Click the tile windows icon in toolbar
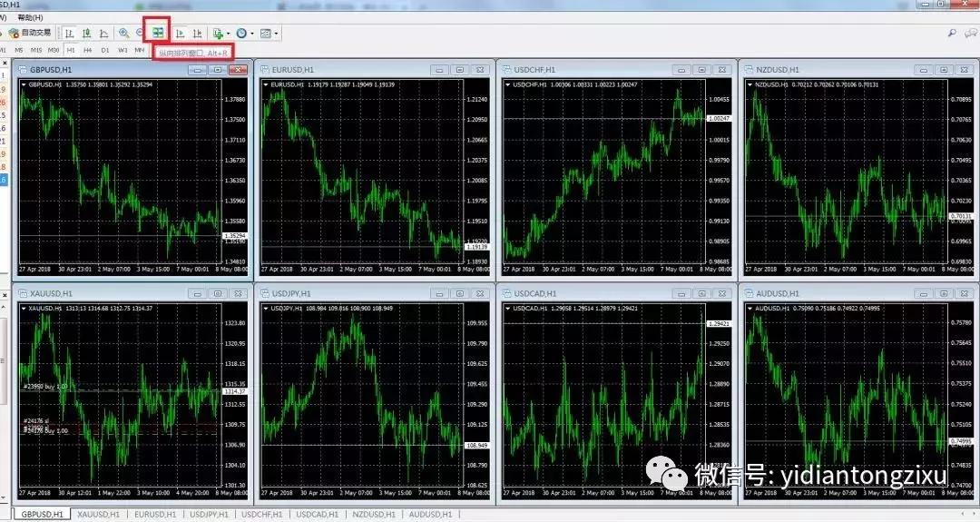The image size is (980, 522). pyautogui.click(x=158, y=33)
